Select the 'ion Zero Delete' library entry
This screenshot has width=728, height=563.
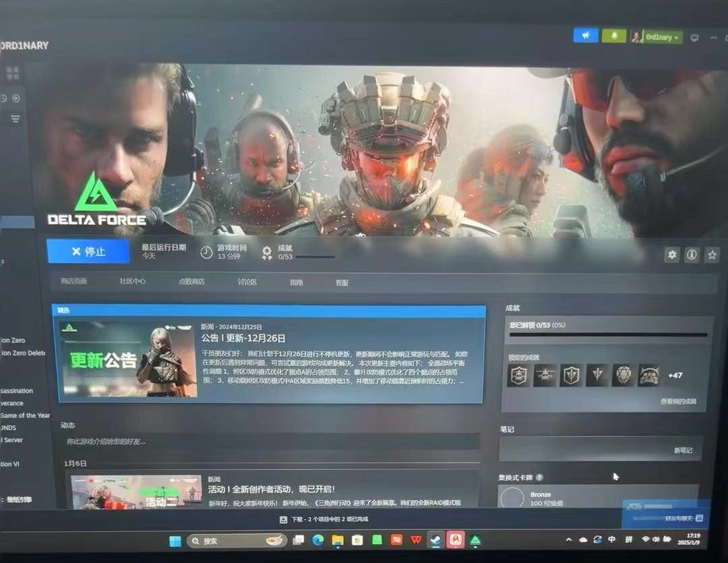pos(23,353)
